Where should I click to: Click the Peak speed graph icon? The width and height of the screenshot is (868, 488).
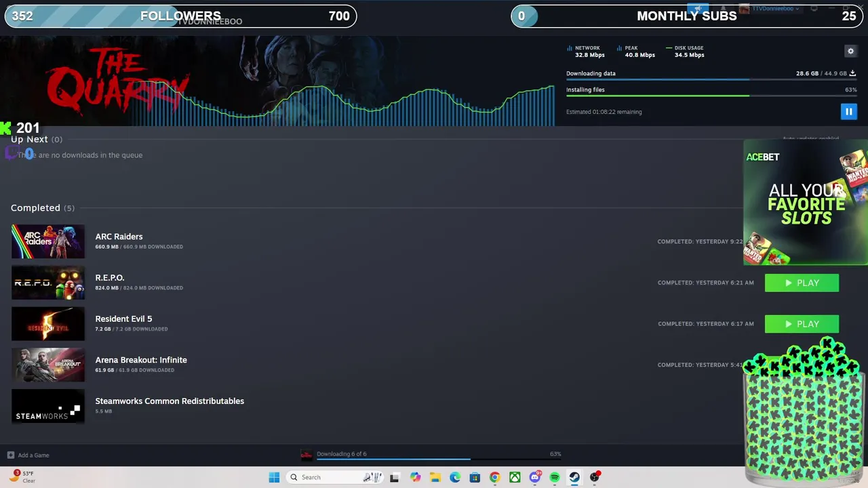[620, 48]
